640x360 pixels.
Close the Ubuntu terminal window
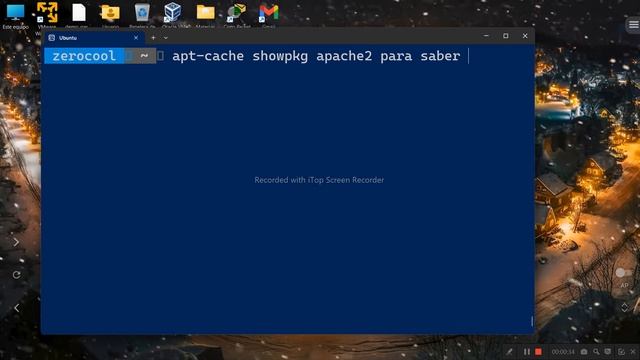[x=525, y=36]
